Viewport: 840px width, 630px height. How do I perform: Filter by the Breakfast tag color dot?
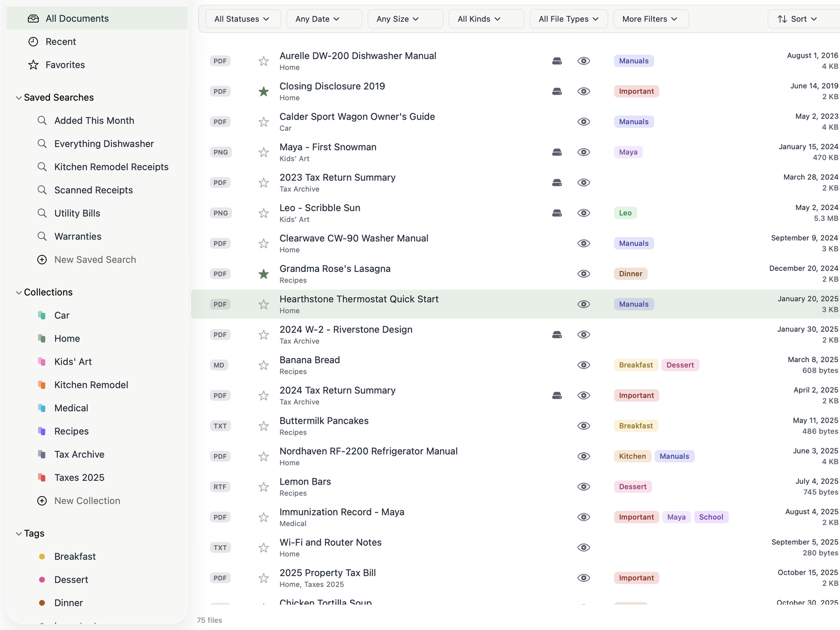(x=42, y=556)
